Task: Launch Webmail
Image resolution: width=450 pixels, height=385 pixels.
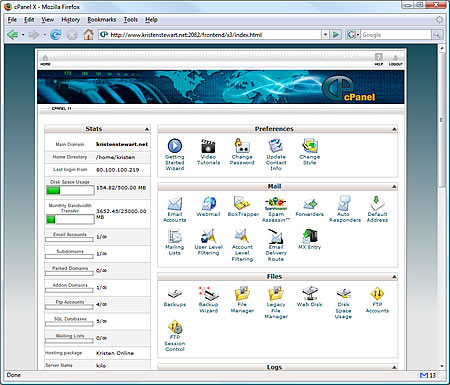Action: (x=209, y=204)
